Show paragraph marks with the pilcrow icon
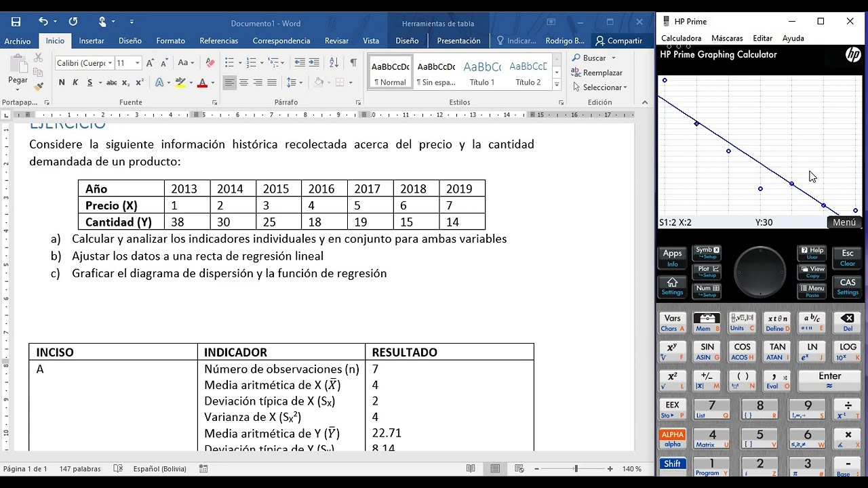The width and height of the screenshot is (868, 488). pyautogui.click(x=353, y=63)
